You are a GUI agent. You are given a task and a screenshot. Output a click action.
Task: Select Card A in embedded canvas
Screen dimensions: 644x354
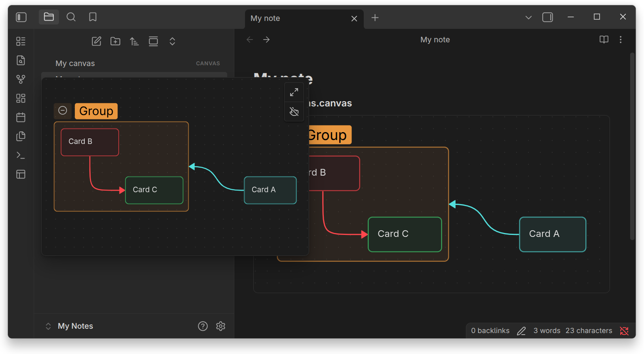[x=553, y=235]
